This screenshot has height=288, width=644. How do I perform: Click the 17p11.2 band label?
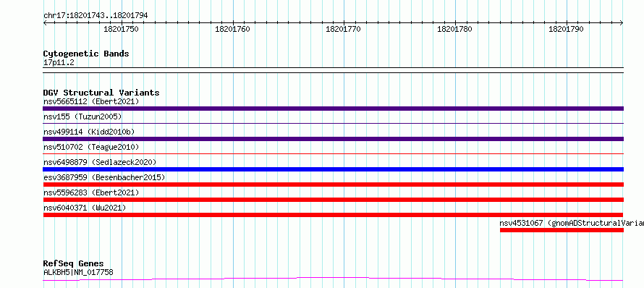[x=59, y=63]
